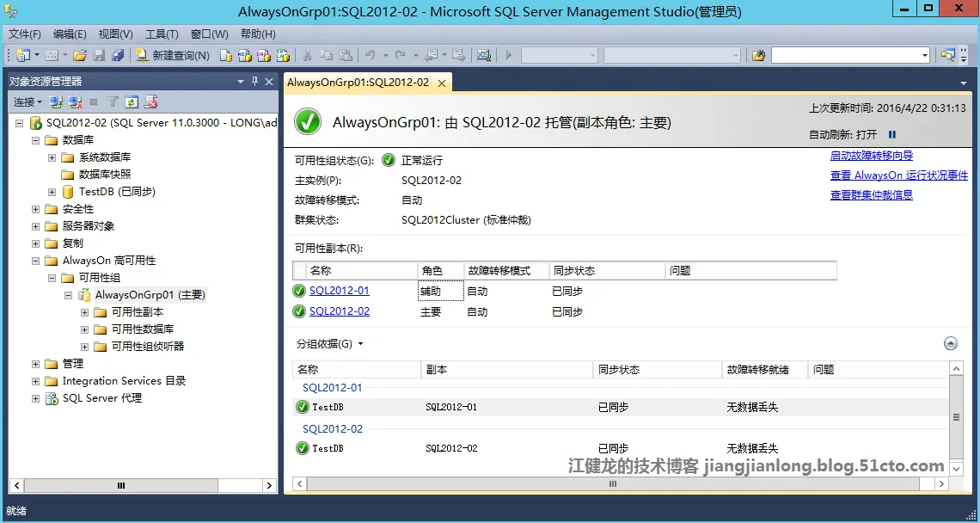
Task: Select Integration Services 目录 tree item
Action: pos(124,381)
